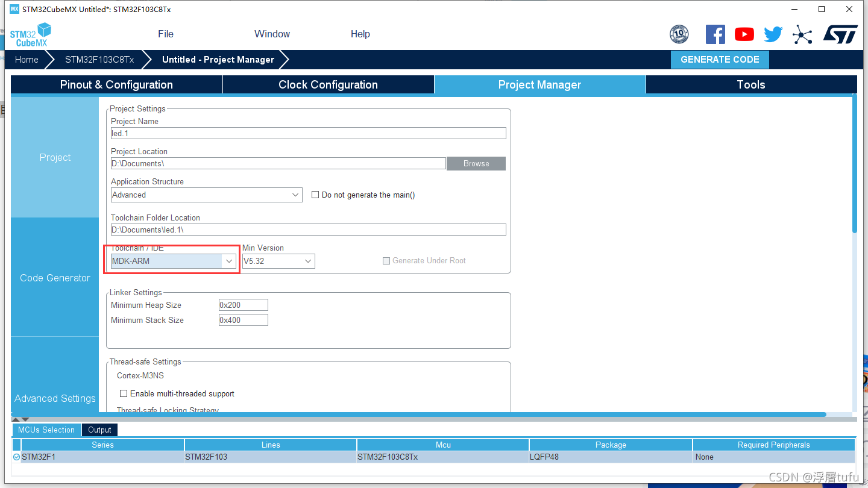This screenshot has width=868, height=488.
Task: Click the ST community network icon
Action: tap(802, 34)
